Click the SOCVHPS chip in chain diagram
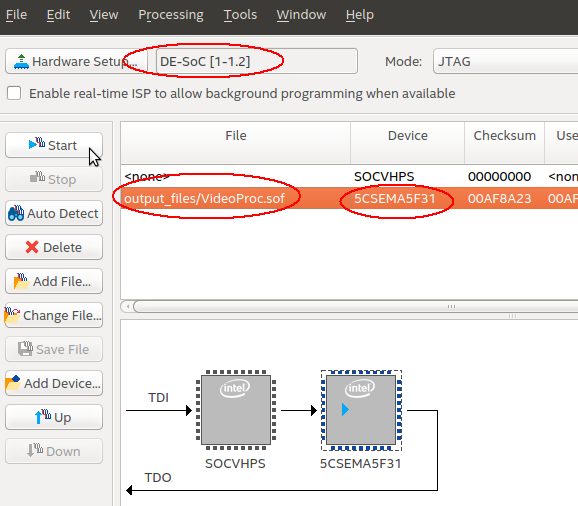This screenshot has width=578, height=506. tap(236, 410)
